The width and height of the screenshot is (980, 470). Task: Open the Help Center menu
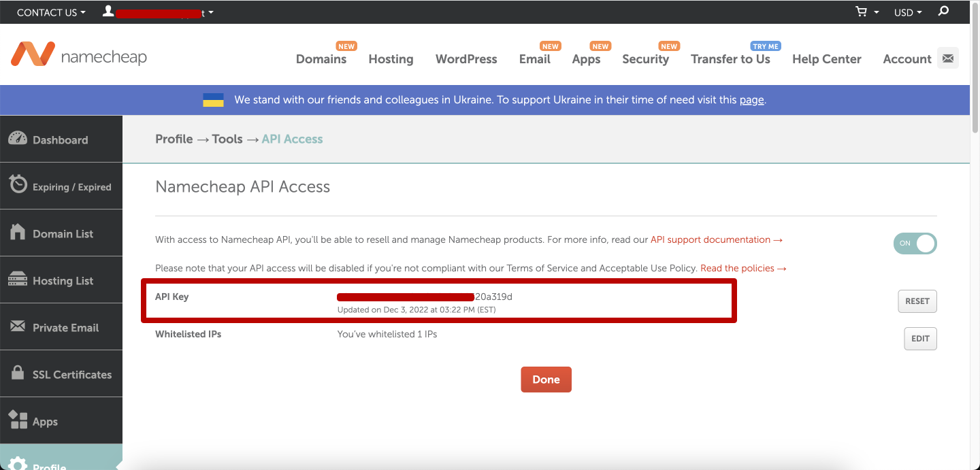(826, 59)
